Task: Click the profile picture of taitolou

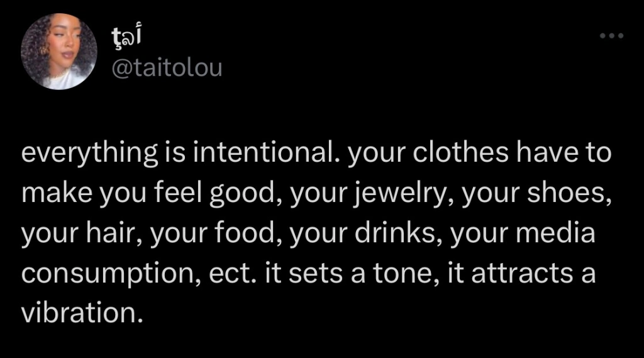Action: 58,52
